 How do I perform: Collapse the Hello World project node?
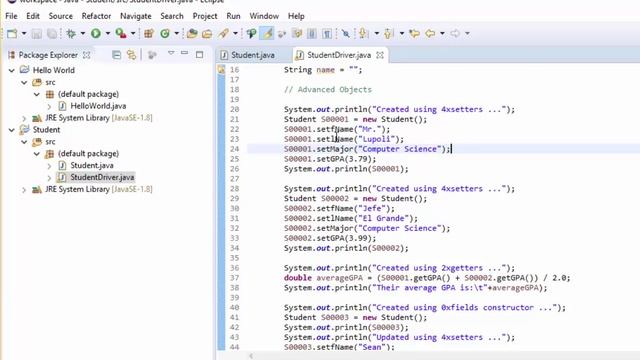tap(11, 71)
